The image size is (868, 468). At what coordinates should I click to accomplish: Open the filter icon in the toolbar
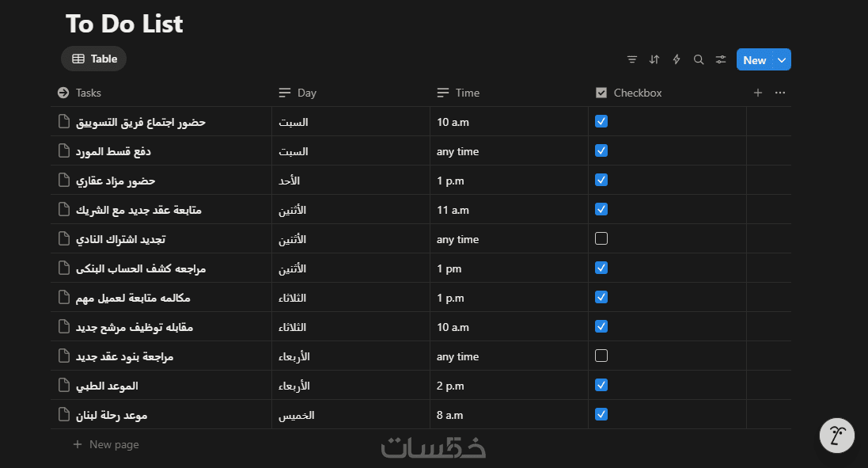(632, 59)
